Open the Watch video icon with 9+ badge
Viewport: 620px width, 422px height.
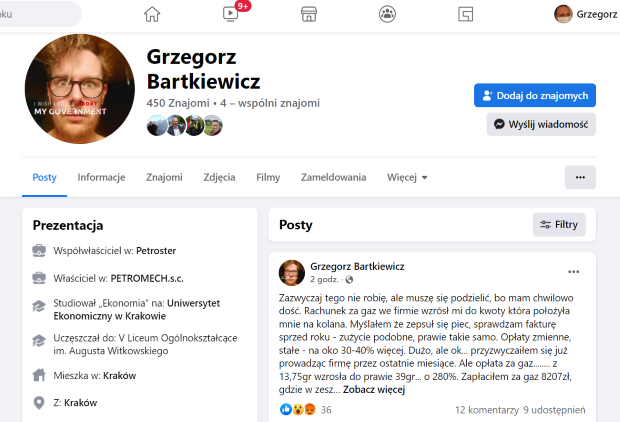231,14
